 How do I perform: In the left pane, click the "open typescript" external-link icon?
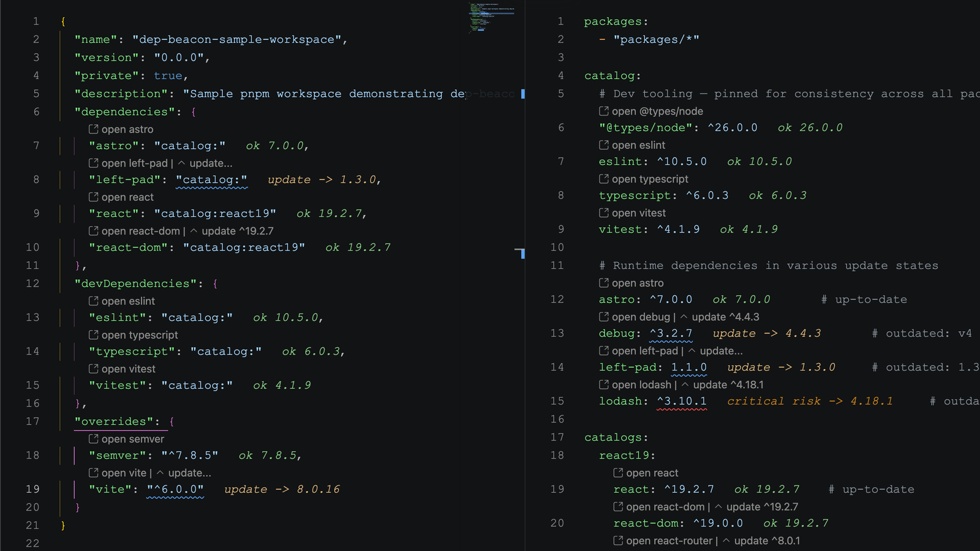(x=94, y=335)
